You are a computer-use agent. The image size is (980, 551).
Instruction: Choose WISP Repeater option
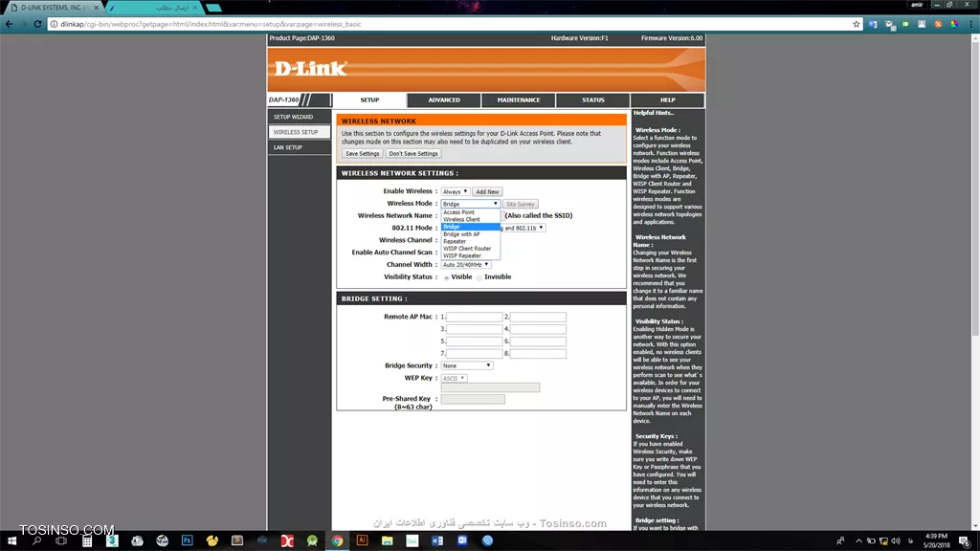coord(471,255)
